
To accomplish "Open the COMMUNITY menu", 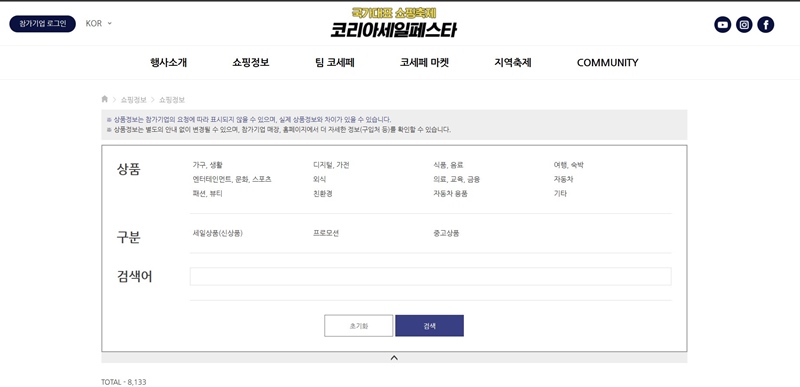I will 607,63.
